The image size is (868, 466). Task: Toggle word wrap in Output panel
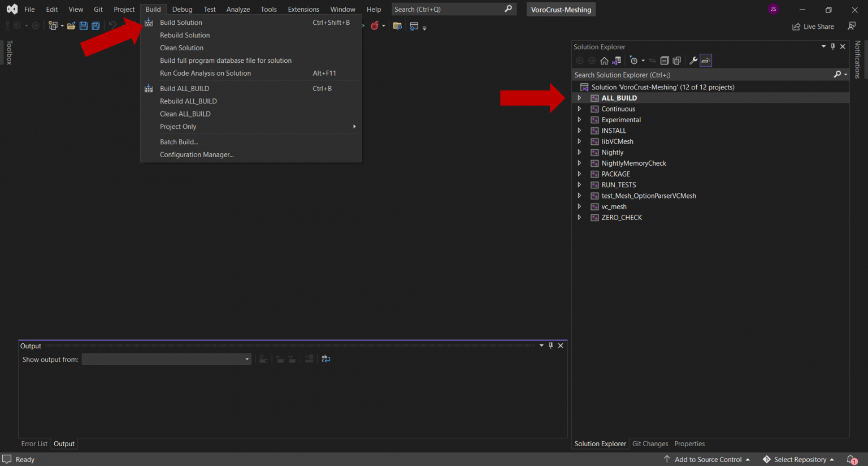pos(326,359)
